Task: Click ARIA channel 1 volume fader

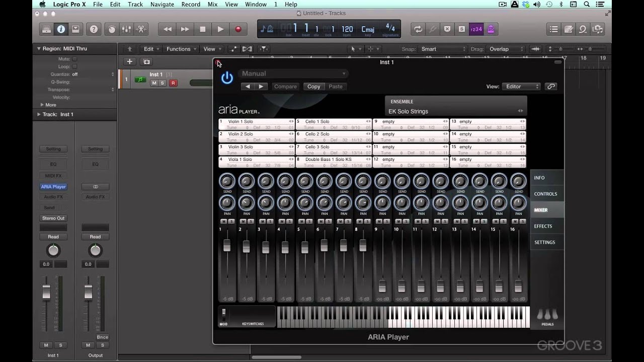Action: (227, 245)
